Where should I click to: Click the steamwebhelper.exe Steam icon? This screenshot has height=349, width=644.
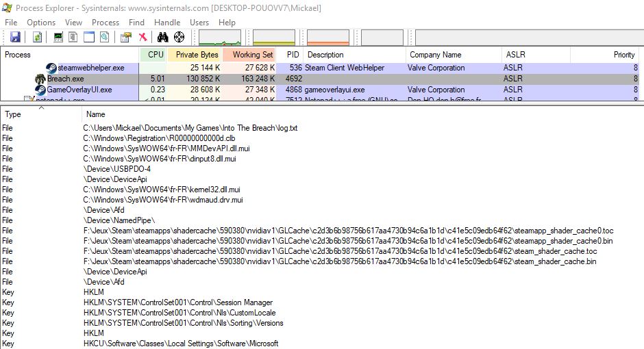pyautogui.click(x=51, y=68)
